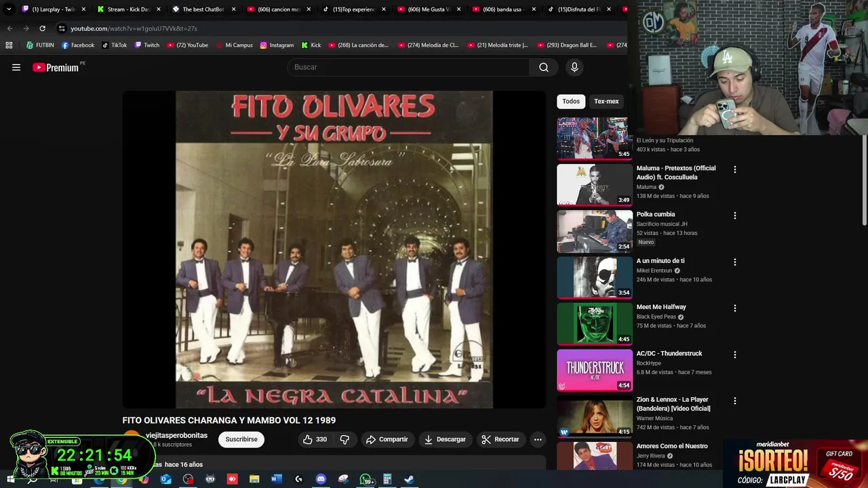Close the (606) cancion mex tab
This screenshot has height=488, width=868.
point(309,9)
